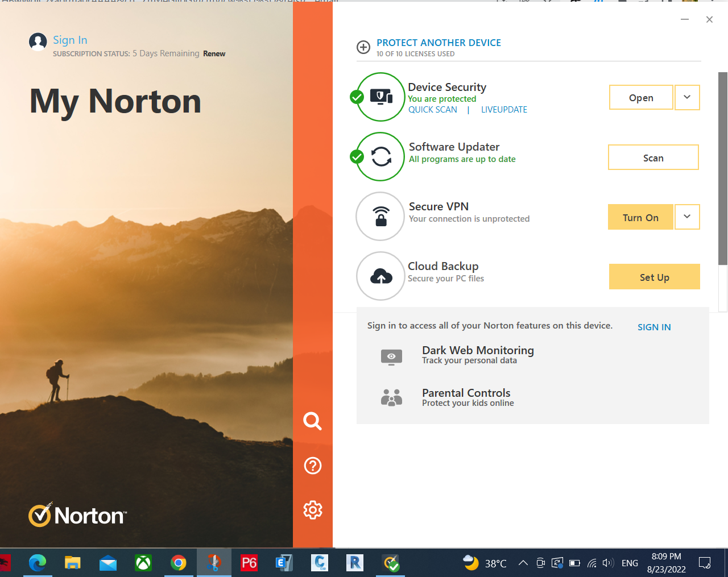728x577 pixels.
Task: Open the clock showing 8:09 PM
Action: pos(666,563)
